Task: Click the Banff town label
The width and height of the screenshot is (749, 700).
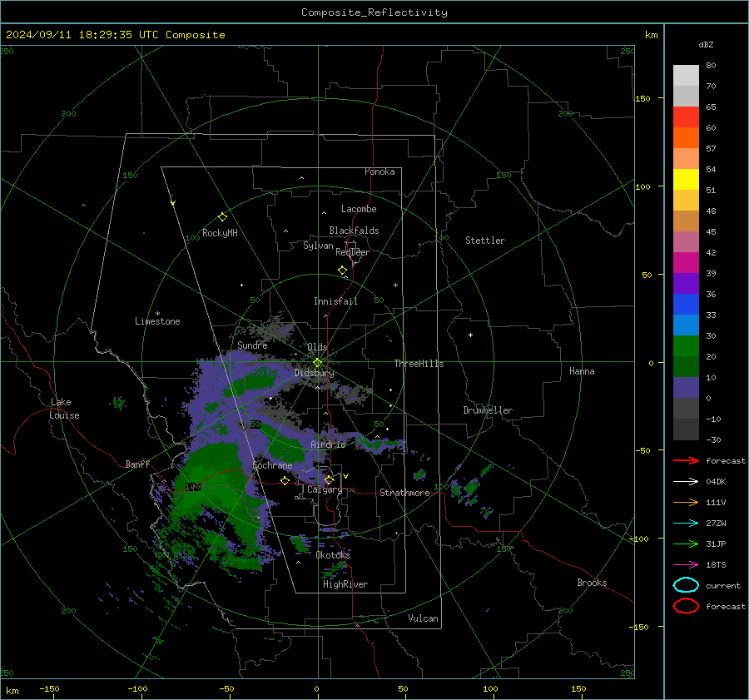Action: point(137,464)
